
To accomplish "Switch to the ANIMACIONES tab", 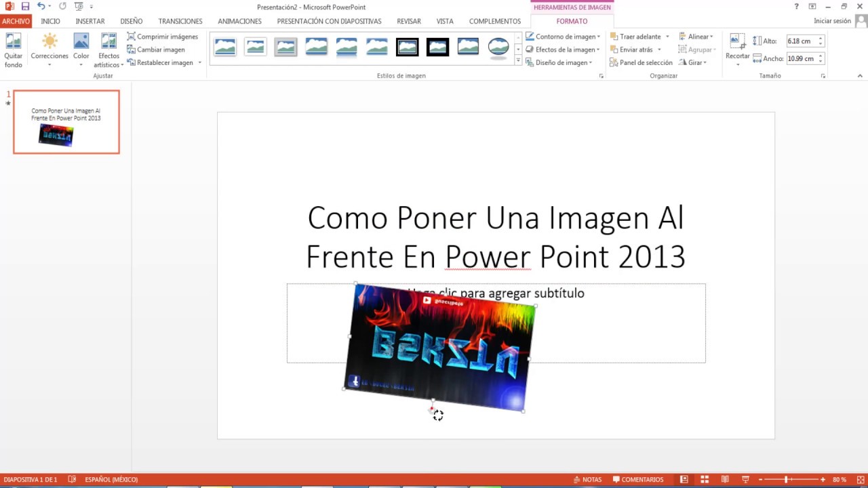I will [239, 21].
